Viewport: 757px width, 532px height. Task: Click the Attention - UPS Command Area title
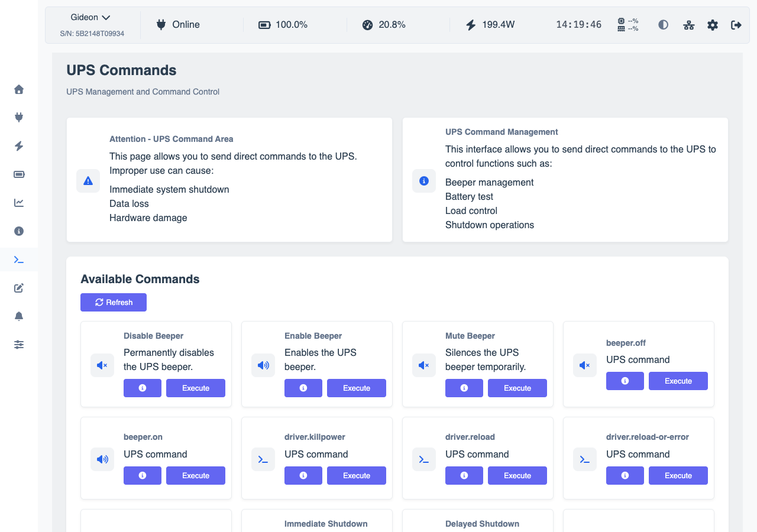point(172,139)
